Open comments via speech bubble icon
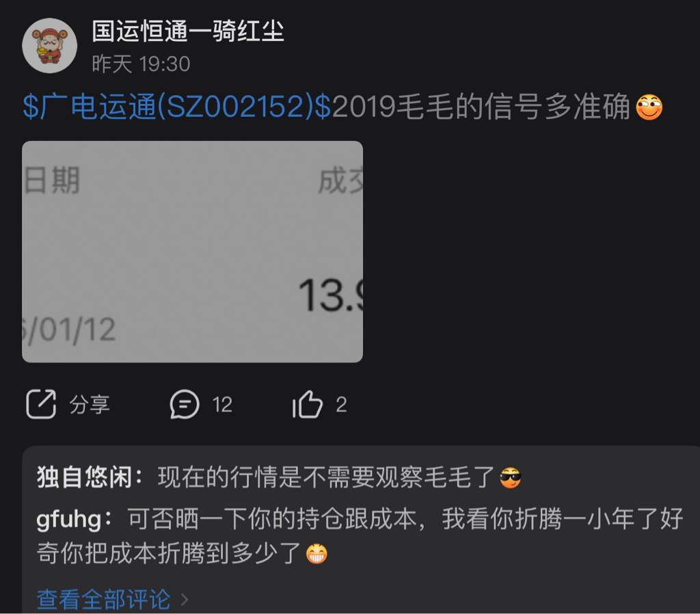 click(x=184, y=404)
